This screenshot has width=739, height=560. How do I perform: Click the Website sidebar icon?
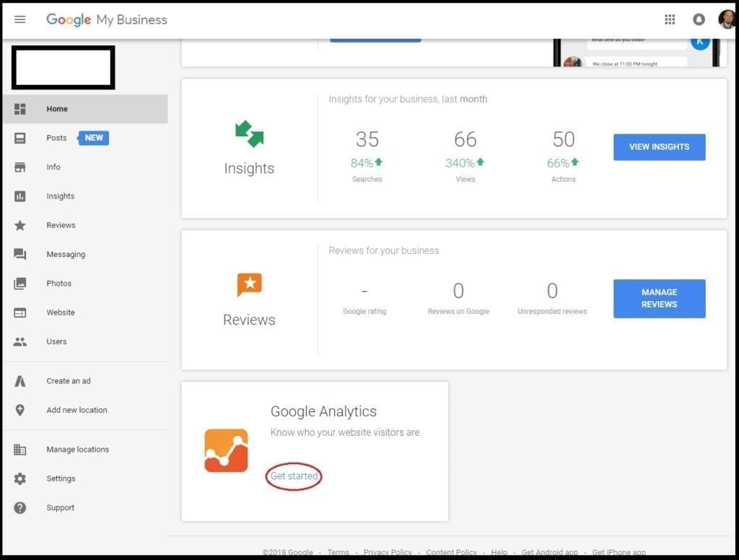point(19,312)
